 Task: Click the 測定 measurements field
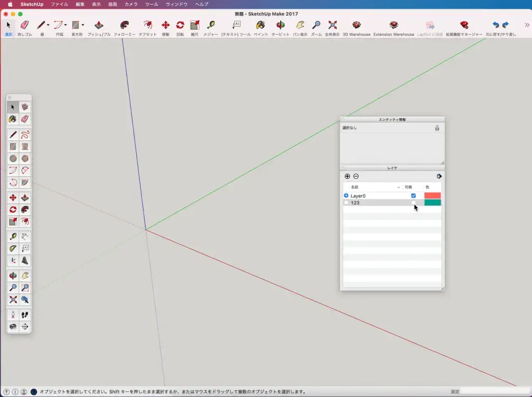tap(495, 392)
